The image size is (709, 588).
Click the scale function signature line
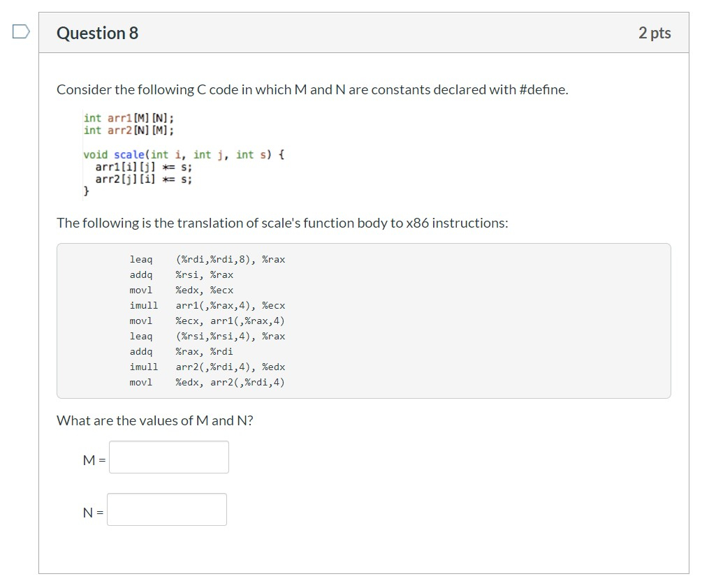click(x=184, y=154)
